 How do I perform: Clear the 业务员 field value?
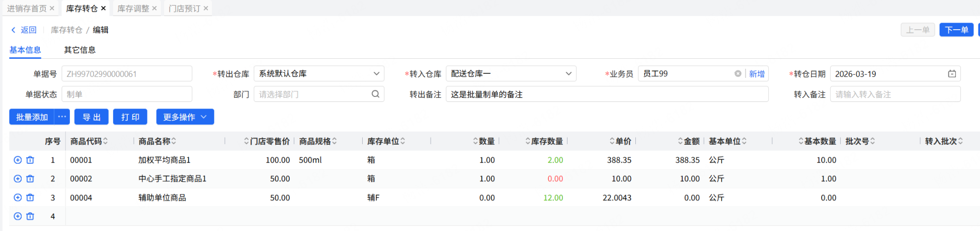pos(738,74)
